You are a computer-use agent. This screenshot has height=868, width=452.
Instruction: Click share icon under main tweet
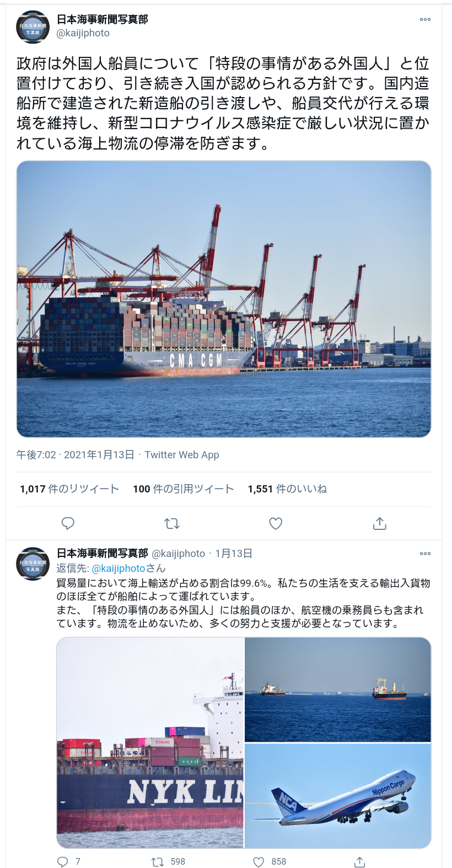point(380,523)
